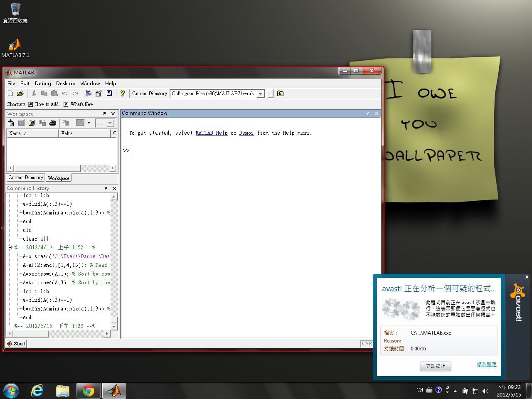532x399 pixels.
Task: Undock the Command History panel
Action: click(x=106, y=188)
